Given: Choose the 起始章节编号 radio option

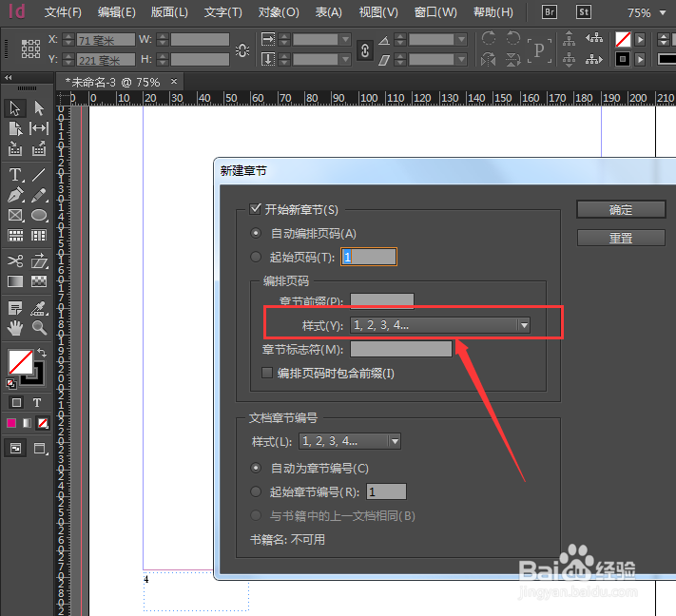Looking at the screenshot, I should point(255,491).
